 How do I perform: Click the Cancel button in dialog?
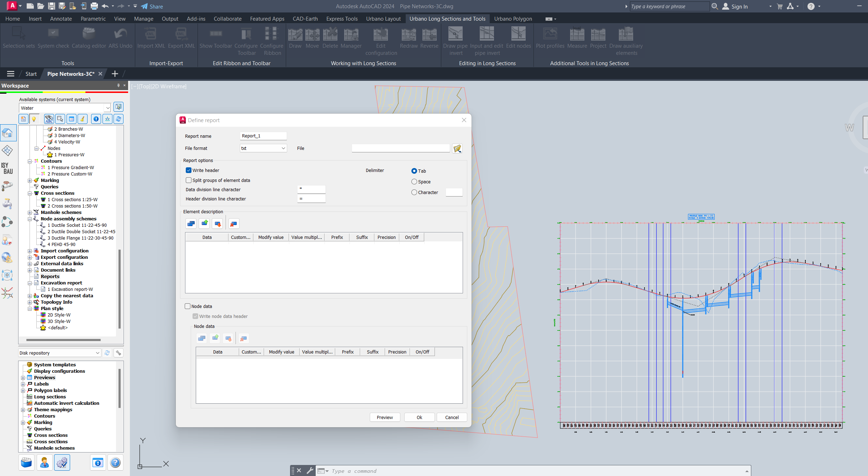tap(452, 417)
